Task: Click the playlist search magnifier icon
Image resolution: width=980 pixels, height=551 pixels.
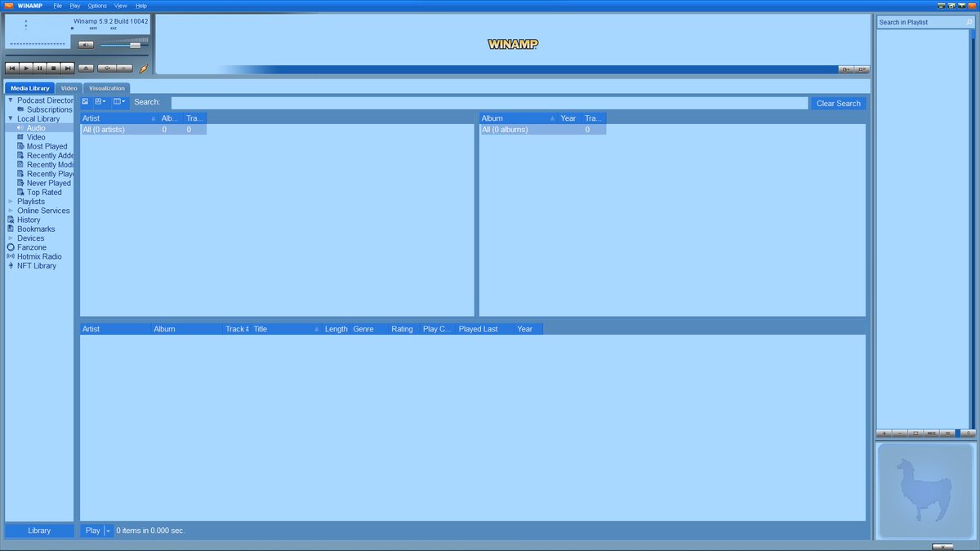Action: pos(969,22)
